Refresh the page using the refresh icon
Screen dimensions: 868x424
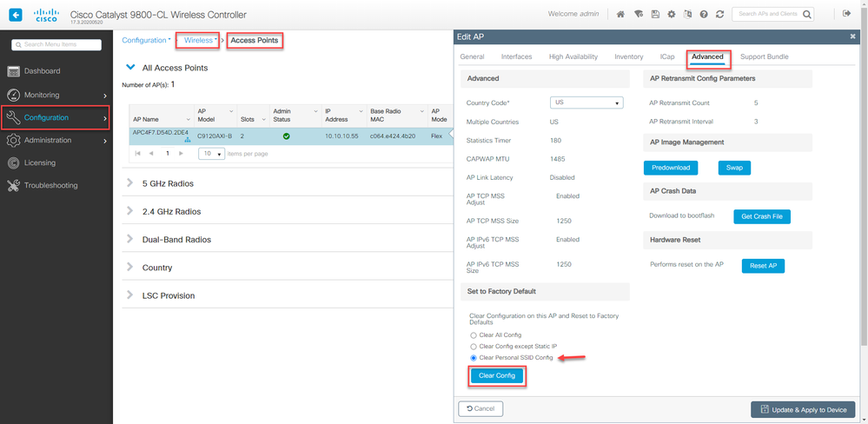click(719, 15)
